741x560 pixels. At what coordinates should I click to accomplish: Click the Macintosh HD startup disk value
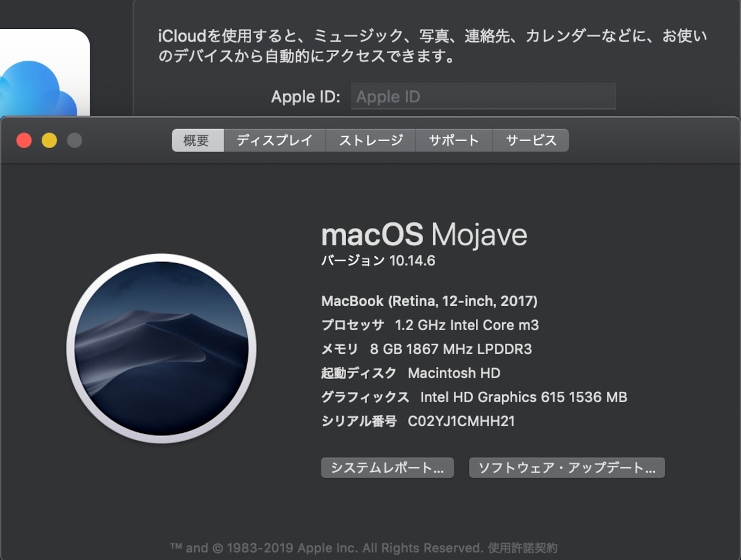(x=454, y=373)
